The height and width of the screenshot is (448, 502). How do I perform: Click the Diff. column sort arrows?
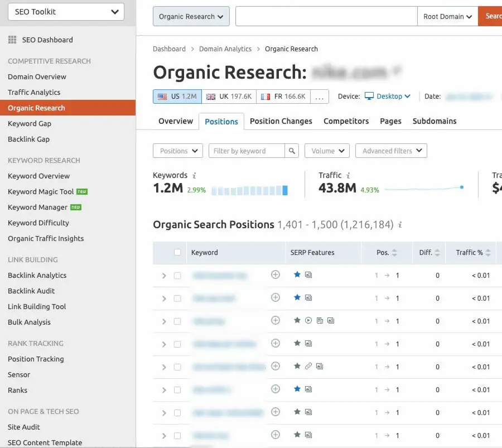coord(437,253)
